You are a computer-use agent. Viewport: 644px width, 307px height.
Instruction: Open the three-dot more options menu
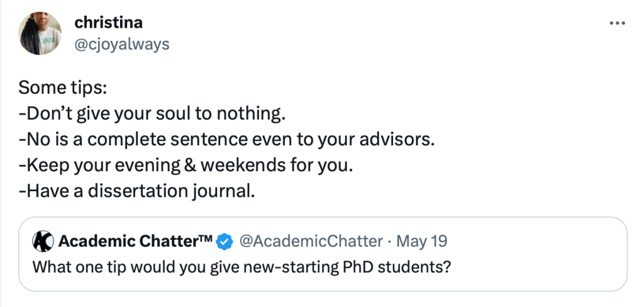coord(618,23)
